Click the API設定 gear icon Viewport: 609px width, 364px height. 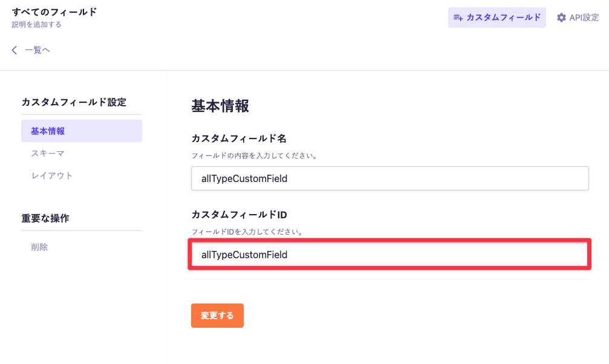point(561,18)
